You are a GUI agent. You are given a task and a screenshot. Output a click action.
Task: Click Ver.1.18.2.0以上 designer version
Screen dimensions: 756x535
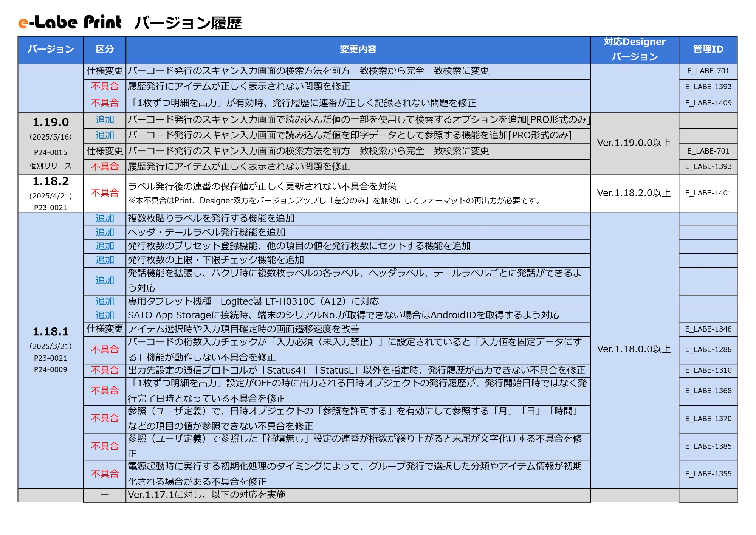click(634, 193)
